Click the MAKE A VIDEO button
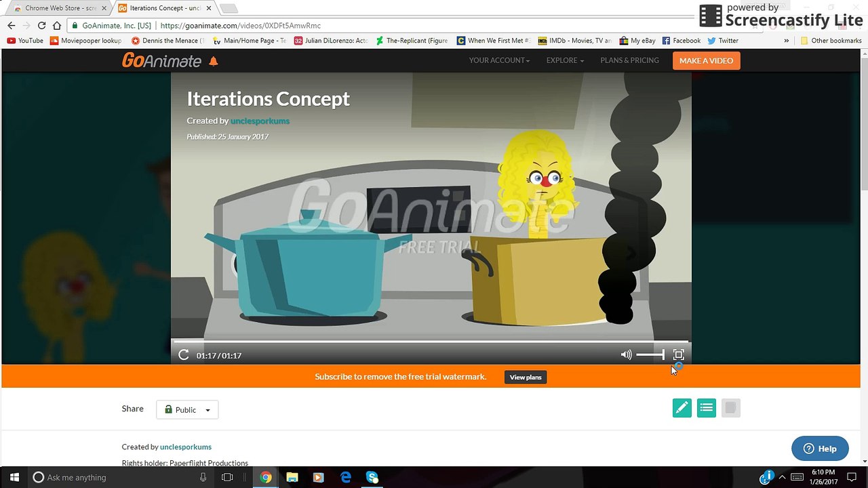 [706, 60]
